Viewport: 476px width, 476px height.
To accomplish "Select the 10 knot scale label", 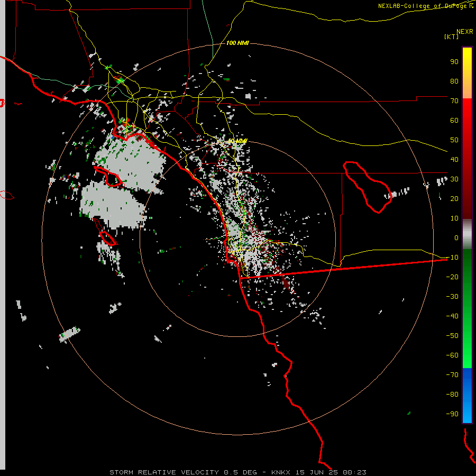I will 454,218.
